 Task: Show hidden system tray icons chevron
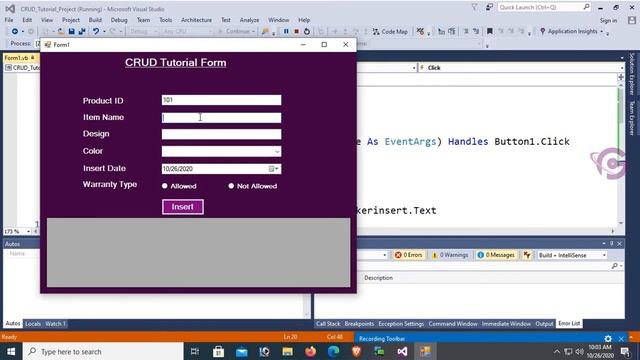coord(557,351)
